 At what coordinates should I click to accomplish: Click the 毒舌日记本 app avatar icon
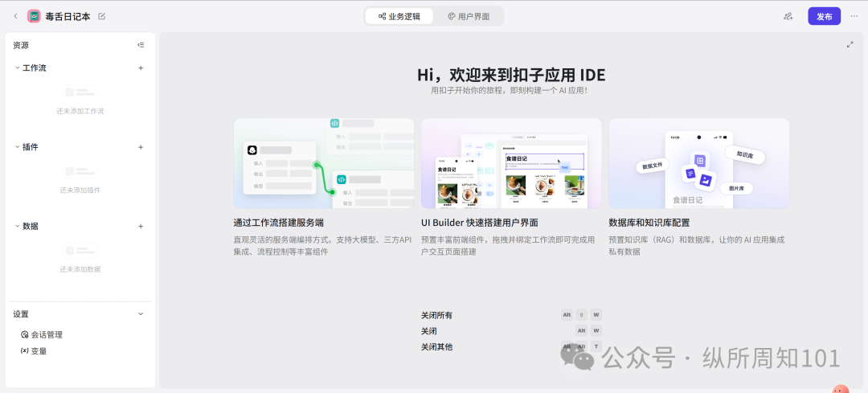pos(34,17)
